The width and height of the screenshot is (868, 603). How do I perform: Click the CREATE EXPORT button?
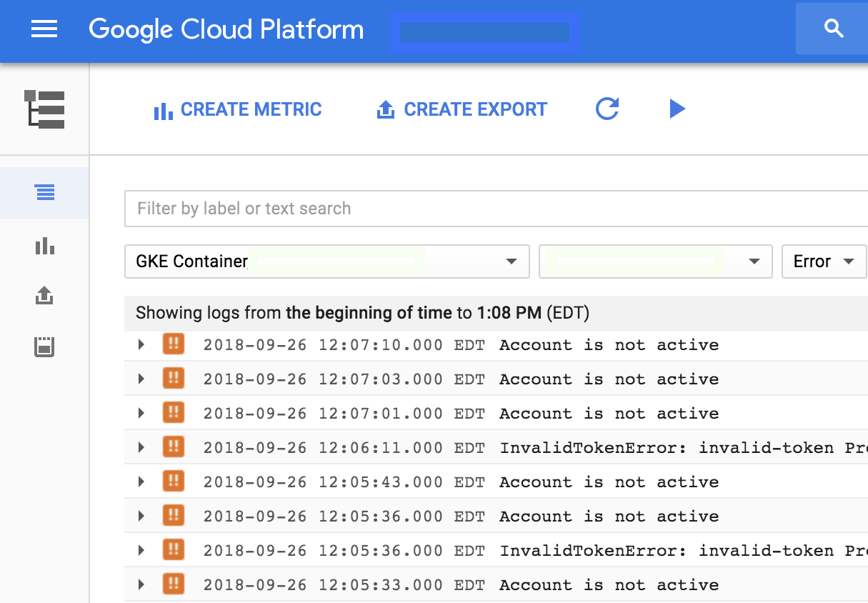pyautogui.click(x=462, y=109)
